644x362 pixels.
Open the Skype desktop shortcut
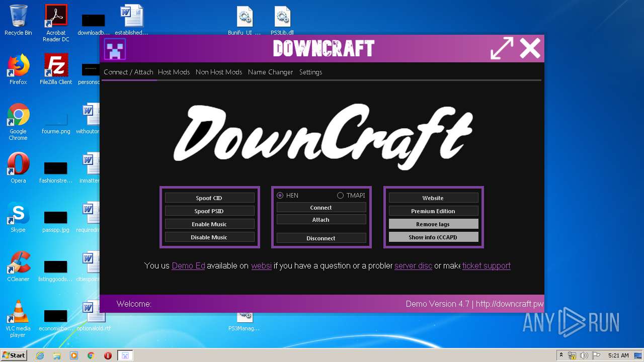(x=18, y=217)
